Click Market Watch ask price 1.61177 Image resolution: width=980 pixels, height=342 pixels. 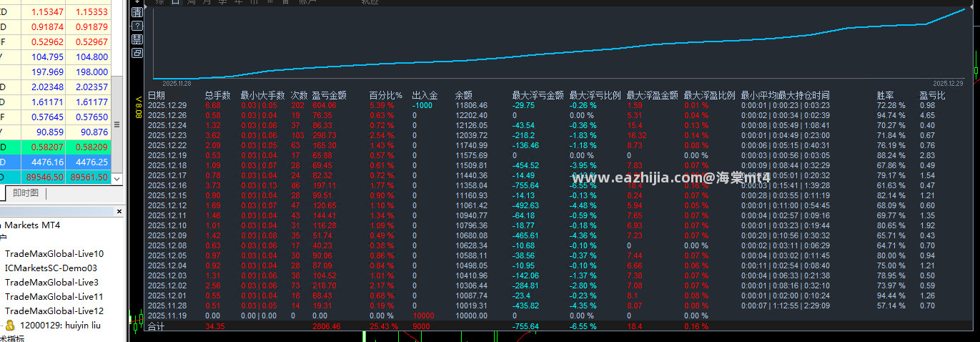click(x=91, y=102)
